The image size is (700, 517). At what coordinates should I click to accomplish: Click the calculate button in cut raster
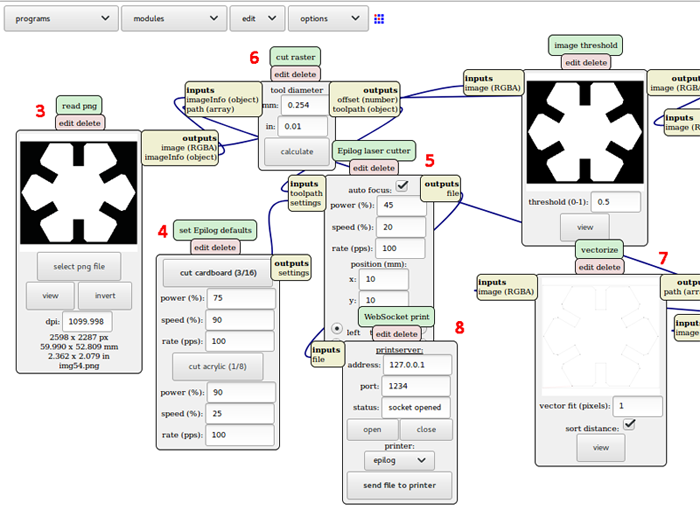(x=296, y=152)
